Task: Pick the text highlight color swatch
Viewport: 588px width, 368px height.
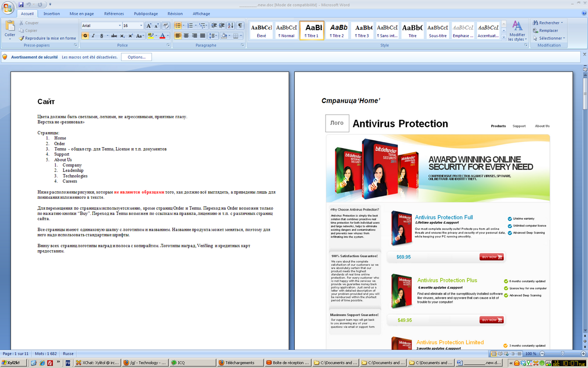Action: click(150, 36)
